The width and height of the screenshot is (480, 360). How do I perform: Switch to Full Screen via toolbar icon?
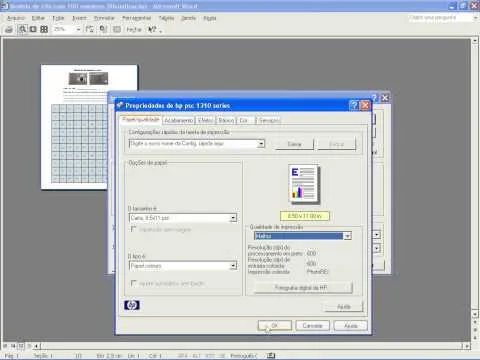117,29
